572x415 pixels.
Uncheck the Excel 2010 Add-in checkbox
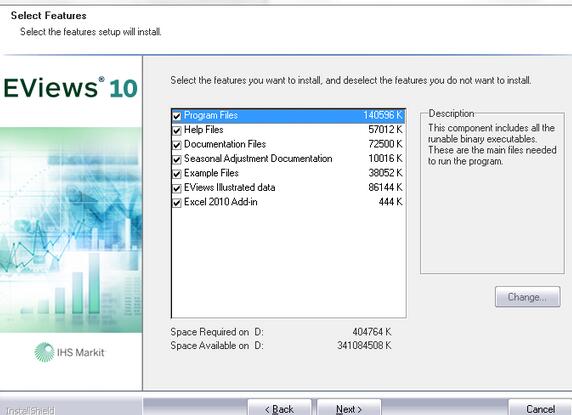[177, 202]
